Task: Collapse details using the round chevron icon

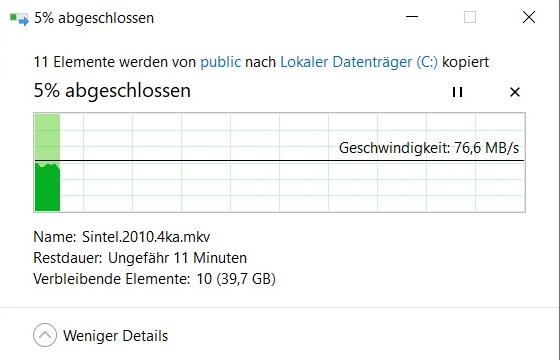Action: click(x=45, y=335)
